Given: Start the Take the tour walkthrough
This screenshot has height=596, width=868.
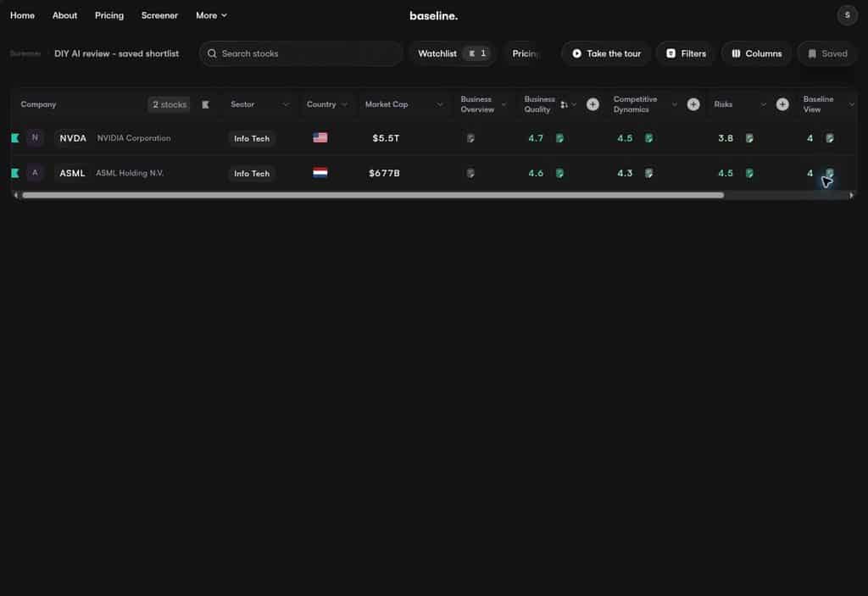Looking at the screenshot, I should click(x=606, y=53).
